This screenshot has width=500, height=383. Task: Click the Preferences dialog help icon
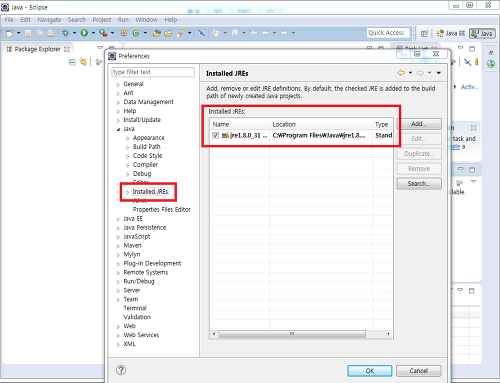[x=121, y=370]
